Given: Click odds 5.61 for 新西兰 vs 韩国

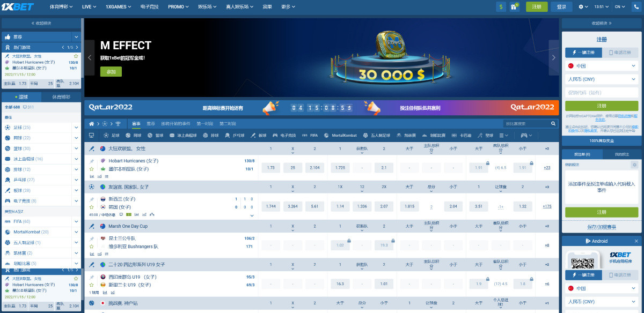Looking at the screenshot, I should point(314,206).
